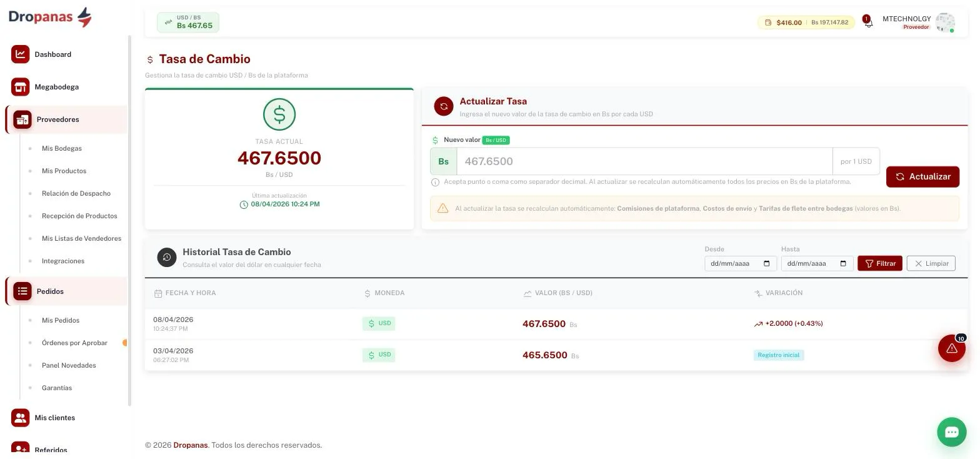This screenshot has height=459, width=980.
Task: Click the +2.0000 (+0.43%) variation
Action: (x=789, y=323)
